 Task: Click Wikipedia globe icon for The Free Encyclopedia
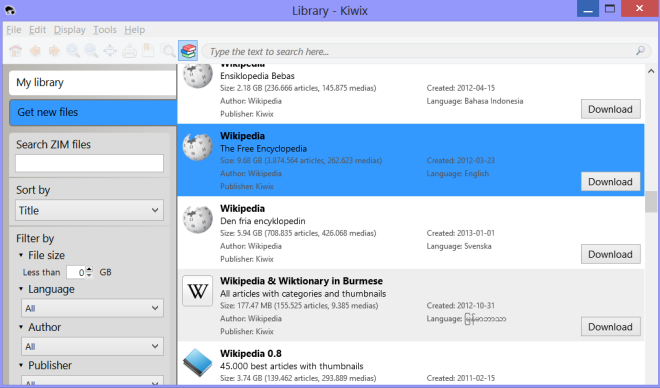197,146
